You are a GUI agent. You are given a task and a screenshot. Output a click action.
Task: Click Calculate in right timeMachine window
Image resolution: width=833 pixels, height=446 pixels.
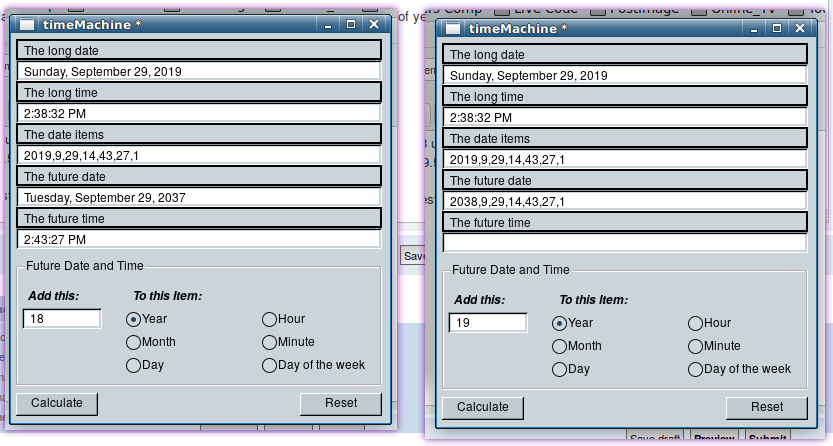483,408
